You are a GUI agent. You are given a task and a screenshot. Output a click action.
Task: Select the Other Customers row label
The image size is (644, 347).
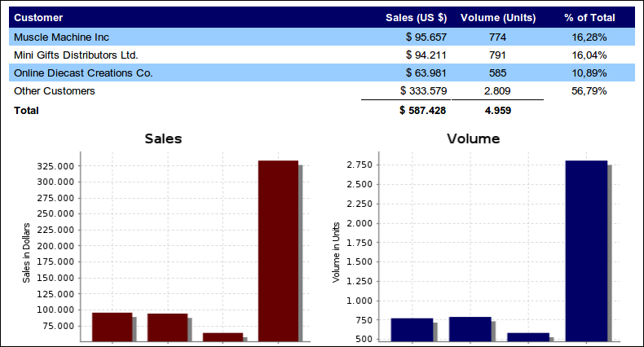pos(55,91)
